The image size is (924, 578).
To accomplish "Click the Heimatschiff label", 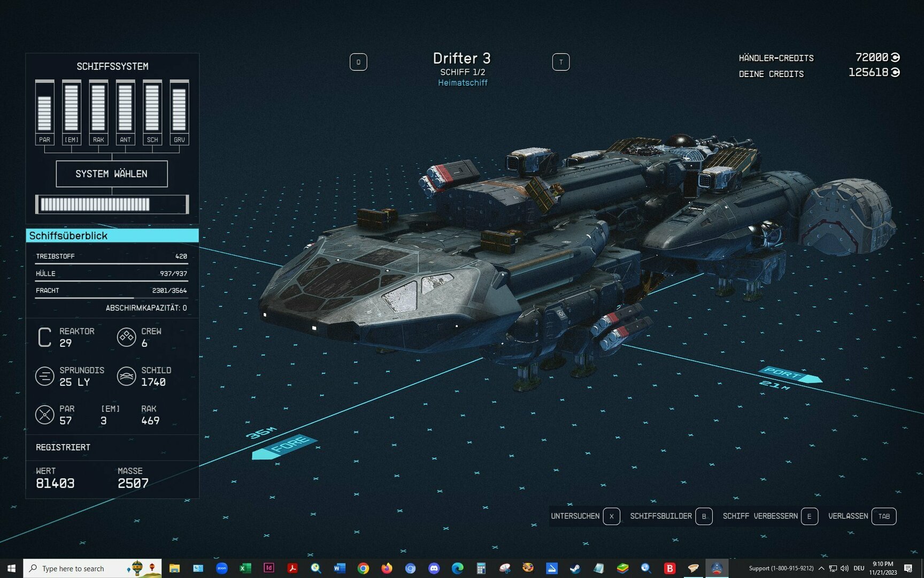I will pos(463,82).
